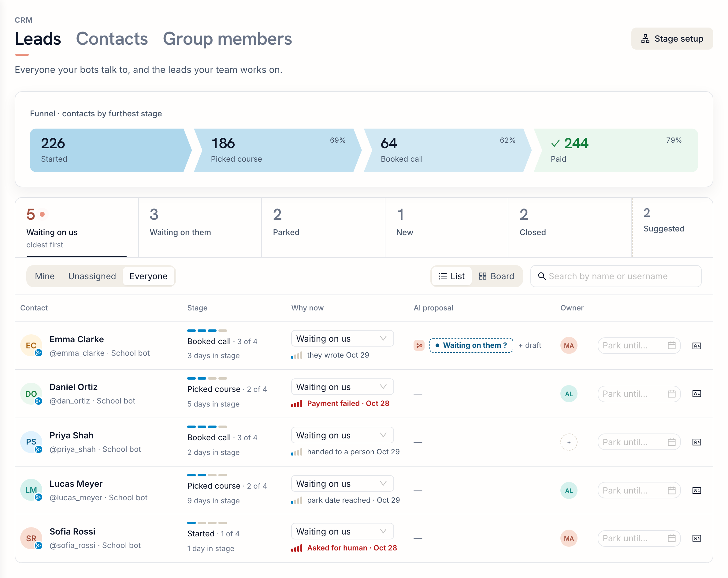Open Priya Shah's Waiting on us dropdown
Viewport: 728px width, 578px height.
342,435
